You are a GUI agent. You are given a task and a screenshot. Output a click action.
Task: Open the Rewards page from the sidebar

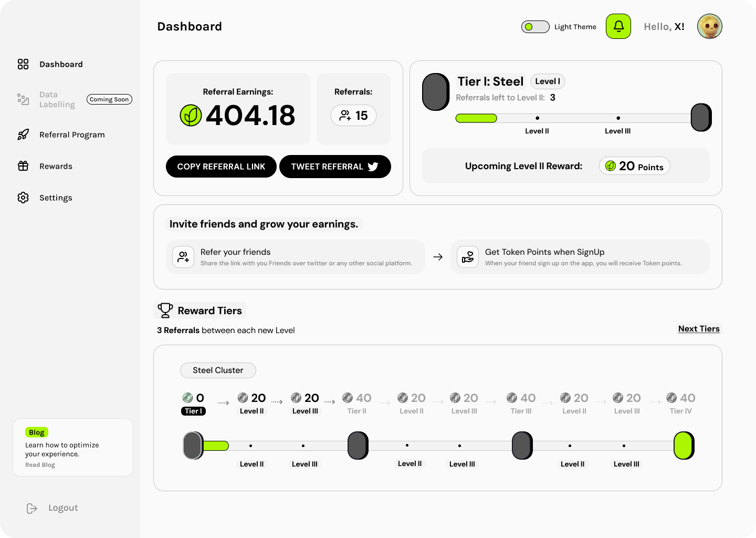coord(56,166)
